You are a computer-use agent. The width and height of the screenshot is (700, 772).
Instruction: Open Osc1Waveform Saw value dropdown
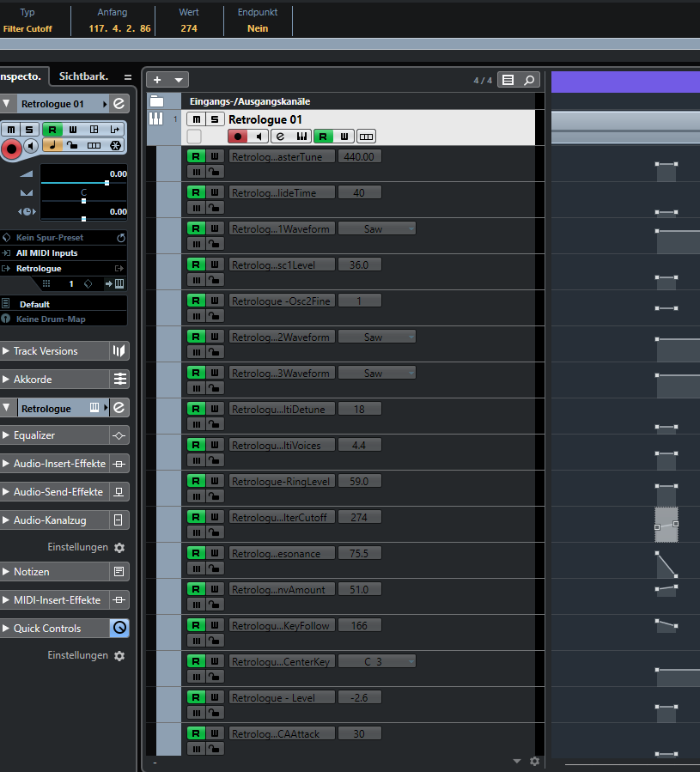[x=377, y=228]
